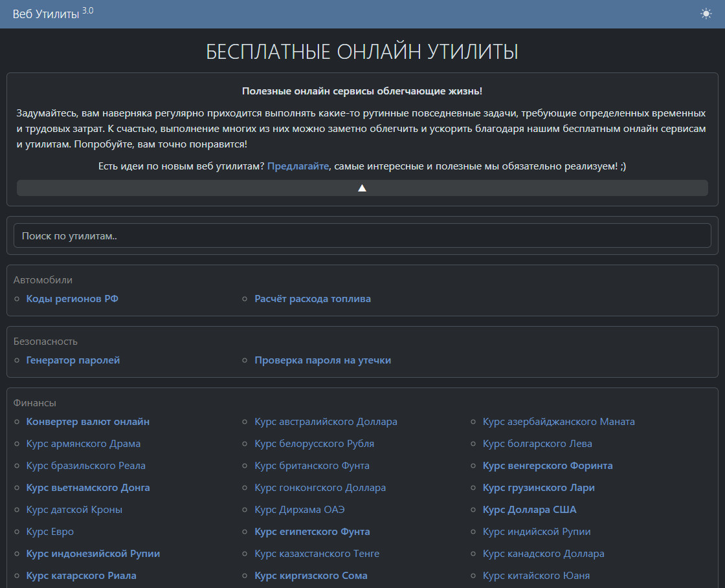Click the Безопасность category heading
This screenshot has width=725, height=588.
45,342
